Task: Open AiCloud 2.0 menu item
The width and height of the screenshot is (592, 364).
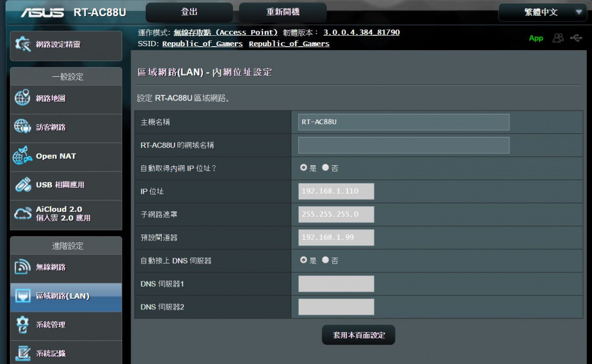Action: (x=66, y=214)
